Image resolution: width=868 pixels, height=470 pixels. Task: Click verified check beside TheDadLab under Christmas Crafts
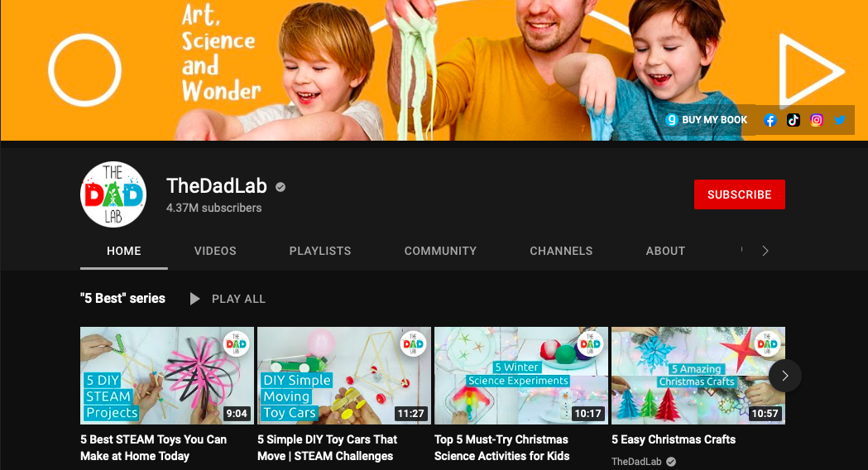(671, 462)
